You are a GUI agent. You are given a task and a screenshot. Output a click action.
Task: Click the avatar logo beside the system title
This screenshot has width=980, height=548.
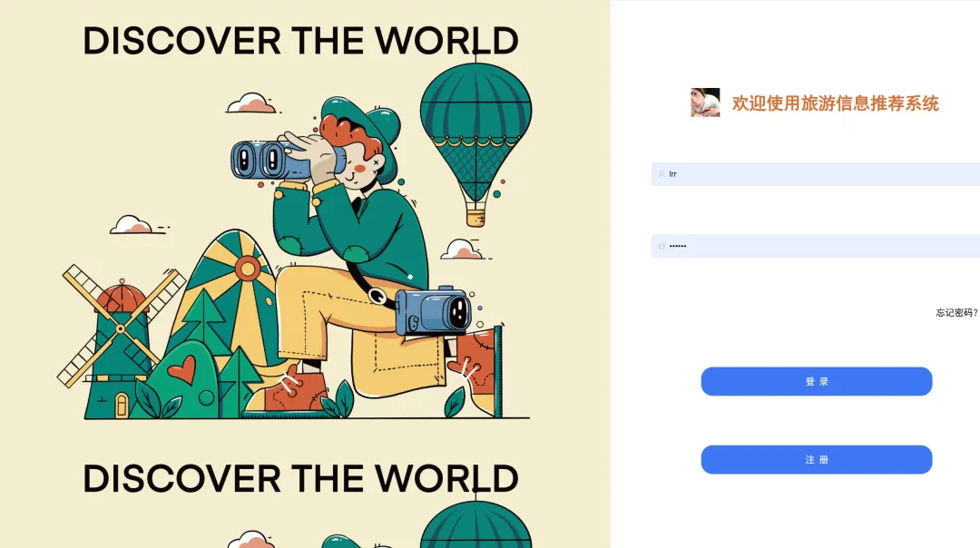[x=705, y=103]
